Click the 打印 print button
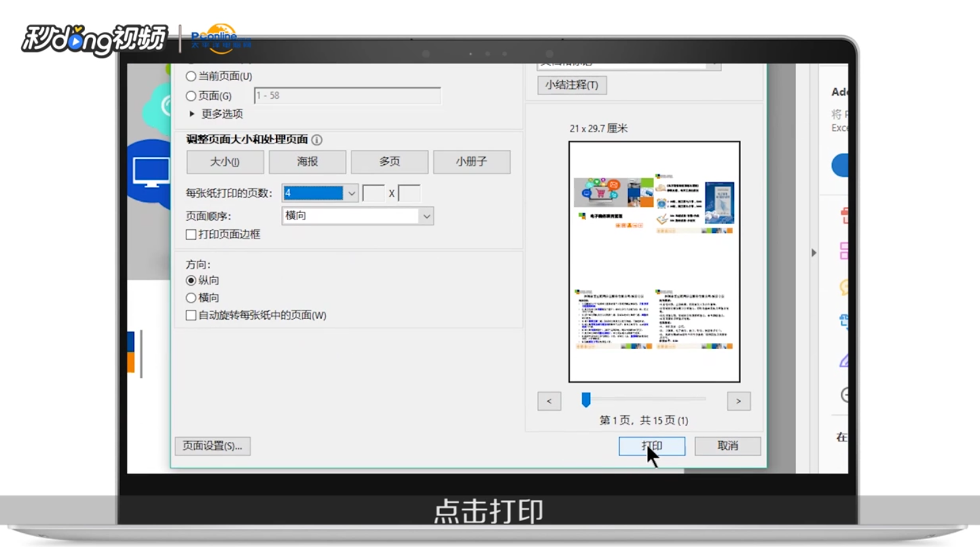Viewport: 980px width, 547px height. pos(652,446)
